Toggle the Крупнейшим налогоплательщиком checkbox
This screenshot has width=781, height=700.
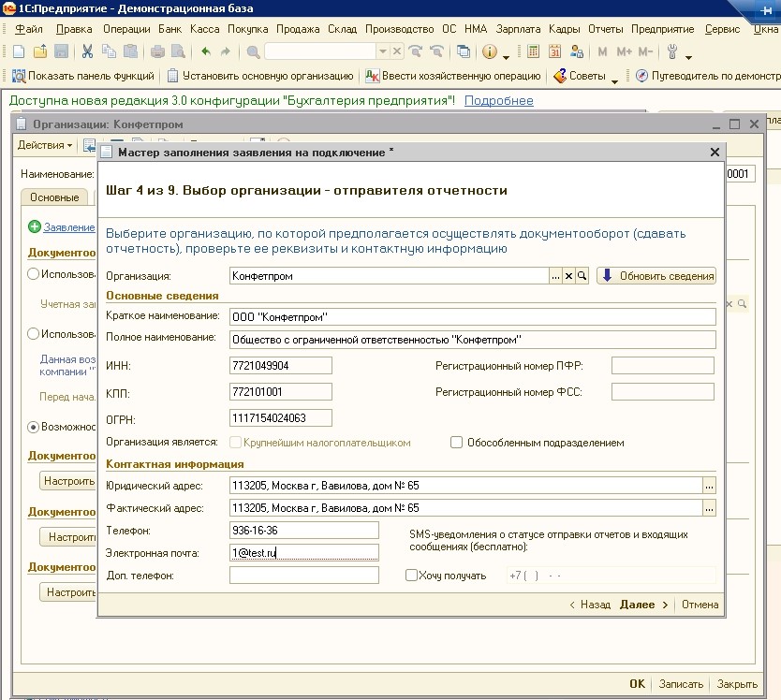pos(236,442)
